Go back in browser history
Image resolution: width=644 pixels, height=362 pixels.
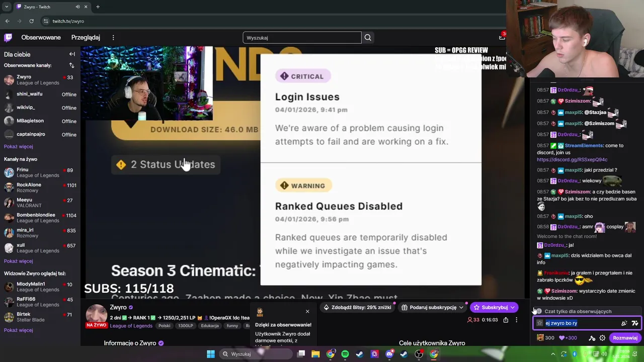[x=7, y=21]
